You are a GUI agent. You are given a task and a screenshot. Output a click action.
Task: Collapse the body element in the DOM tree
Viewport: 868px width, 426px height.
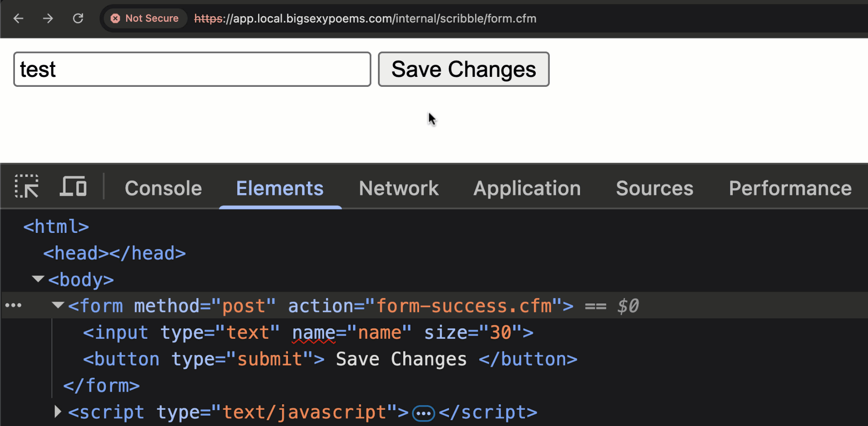click(x=38, y=279)
